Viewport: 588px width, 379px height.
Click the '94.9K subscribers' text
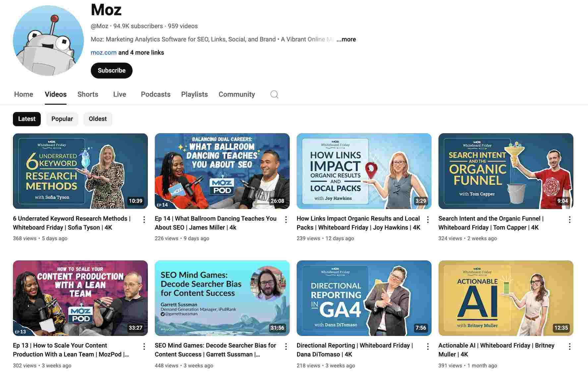pos(138,26)
